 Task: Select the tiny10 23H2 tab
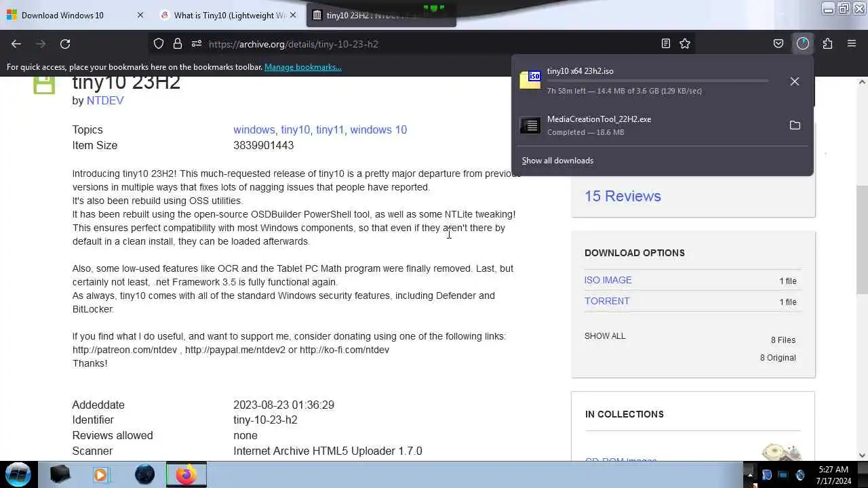point(381,15)
